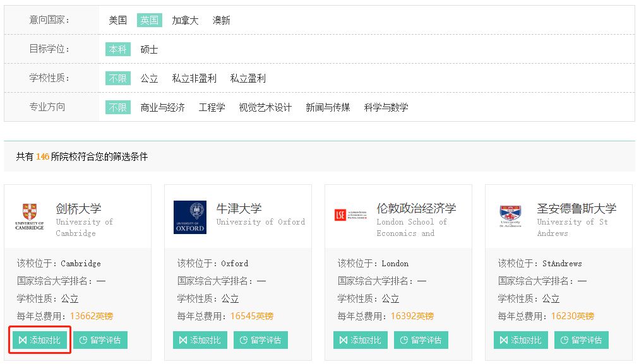Open the 剑桥大学 school title
Viewport: 639px width, 364px height.
(x=79, y=208)
